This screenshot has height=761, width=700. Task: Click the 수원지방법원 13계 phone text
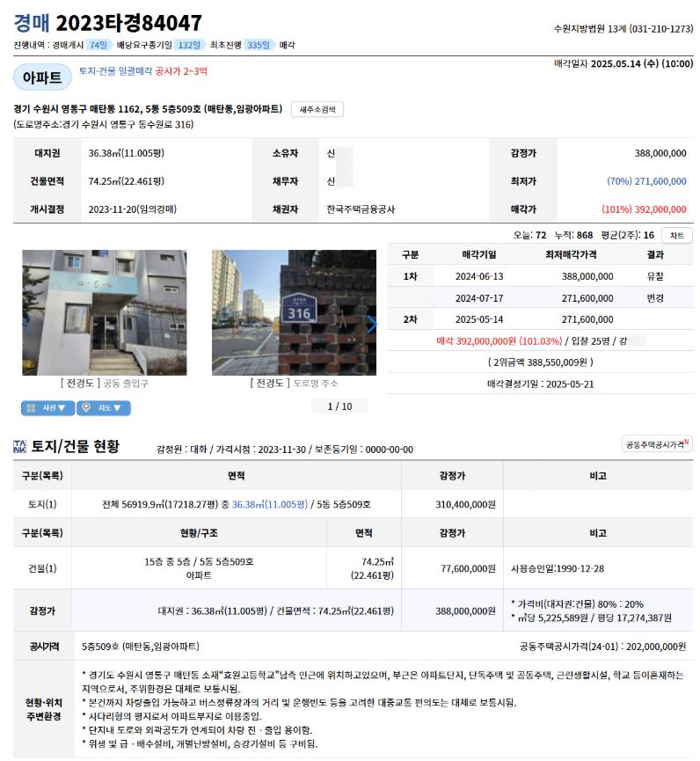[623, 29]
